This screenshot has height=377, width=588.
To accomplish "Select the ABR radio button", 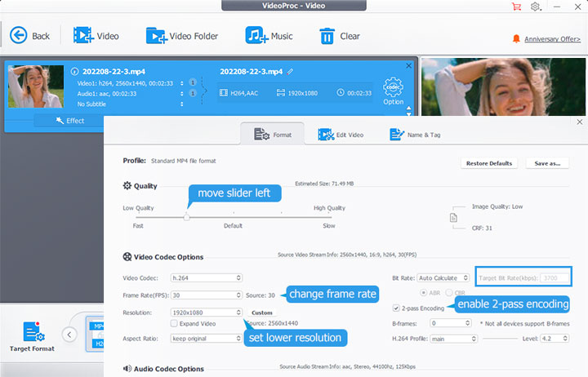I will (x=424, y=292).
